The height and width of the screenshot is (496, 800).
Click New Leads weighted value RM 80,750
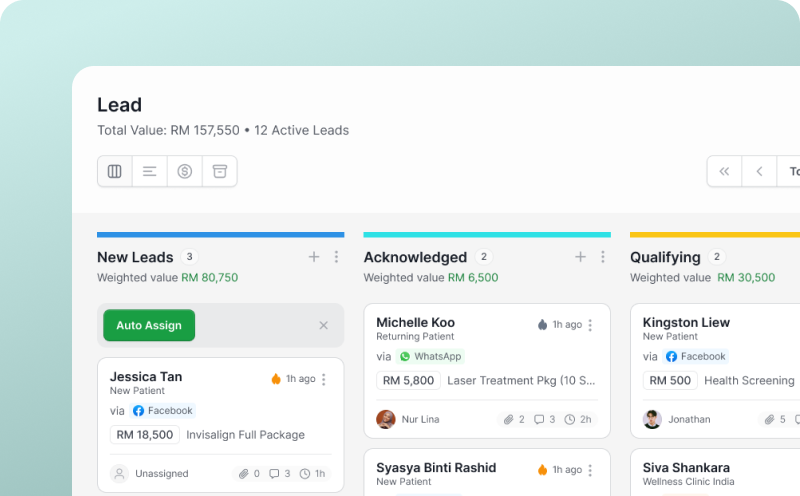pos(210,278)
